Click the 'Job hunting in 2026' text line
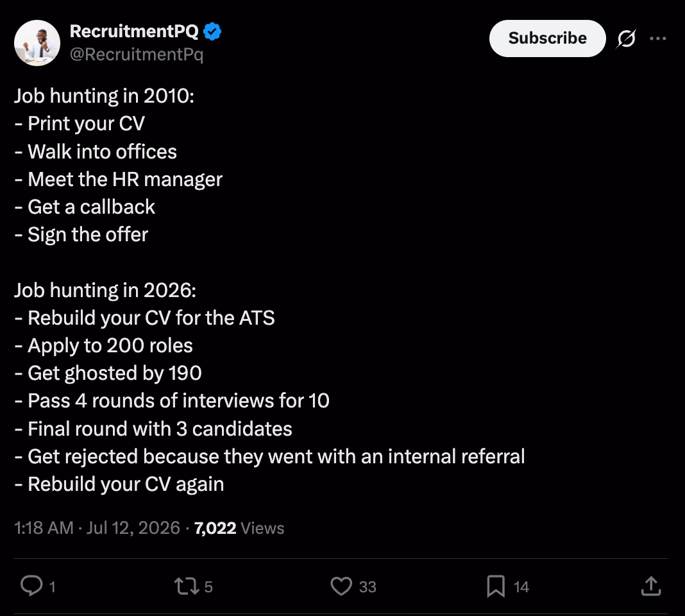 pos(105,290)
